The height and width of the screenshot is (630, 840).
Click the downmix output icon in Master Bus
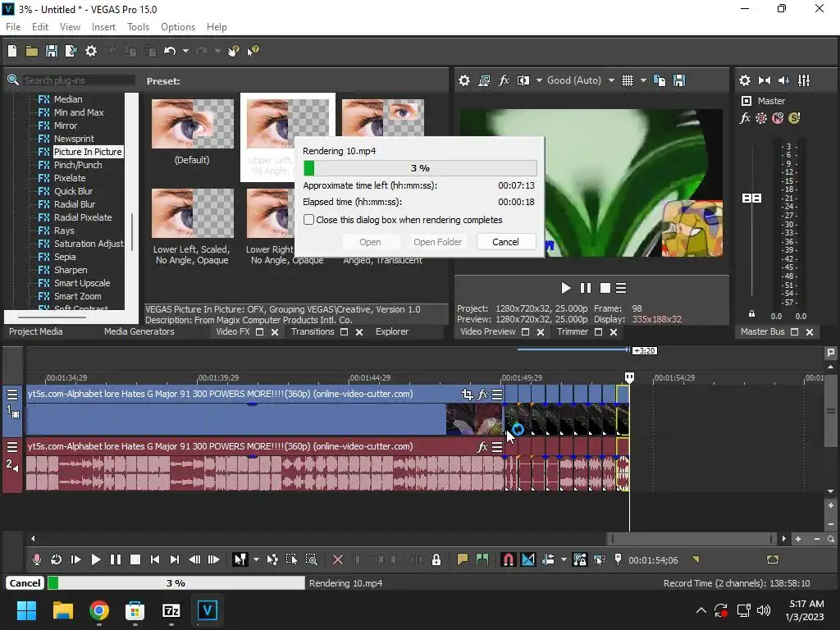pyautogui.click(x=765, y=80)
